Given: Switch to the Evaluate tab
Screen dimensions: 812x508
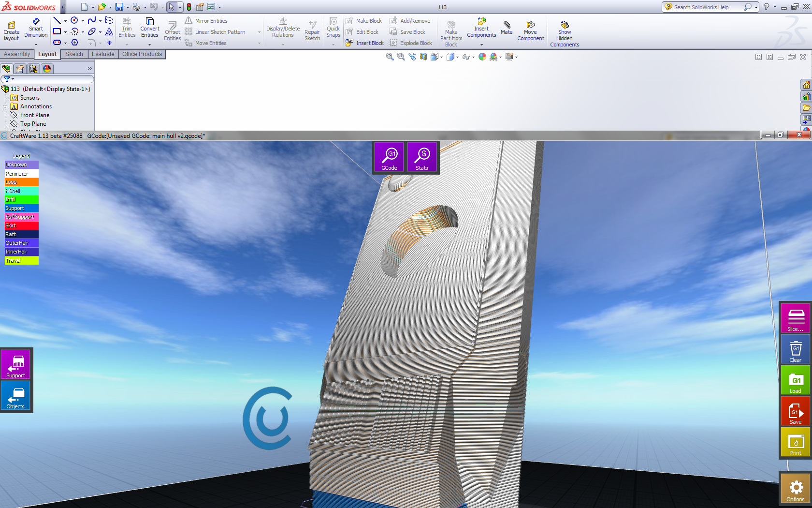Looking at the screenshot, I should (103, 54).
